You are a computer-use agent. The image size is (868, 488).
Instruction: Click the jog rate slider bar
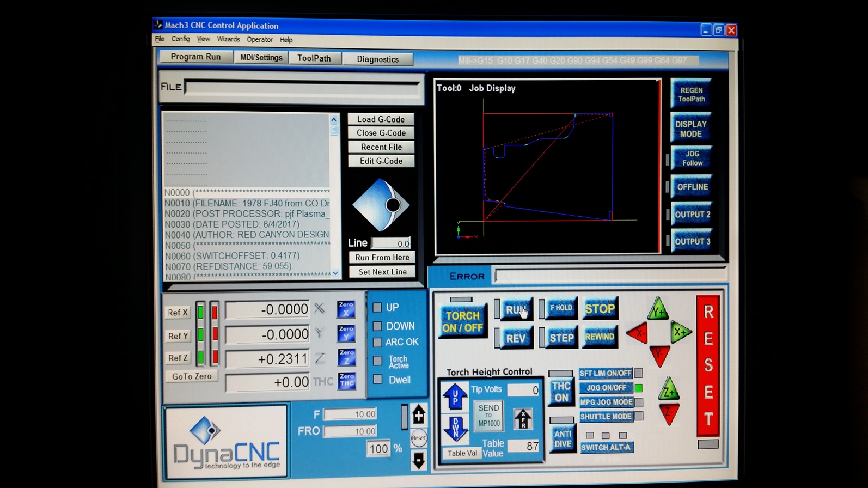tap(404, 417)
